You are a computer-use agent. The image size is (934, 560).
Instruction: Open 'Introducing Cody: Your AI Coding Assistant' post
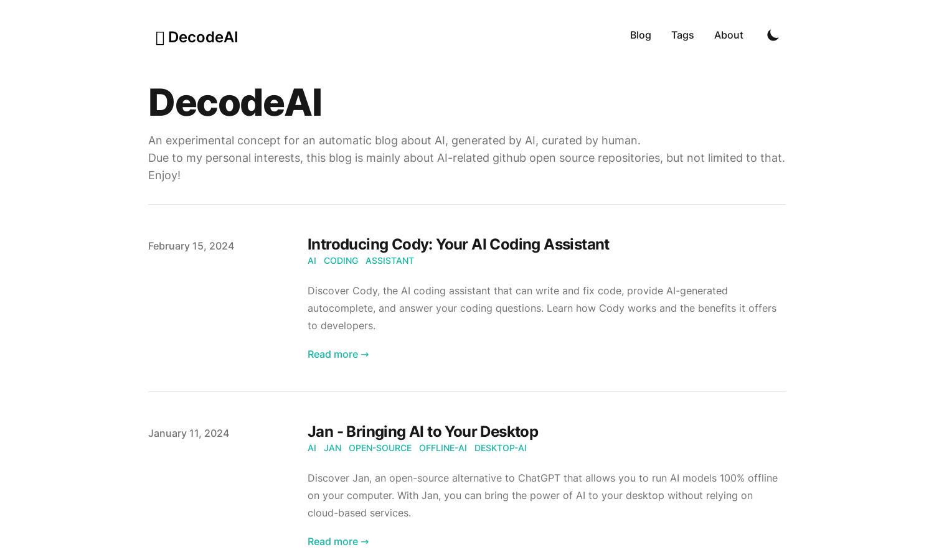[458, 245]
